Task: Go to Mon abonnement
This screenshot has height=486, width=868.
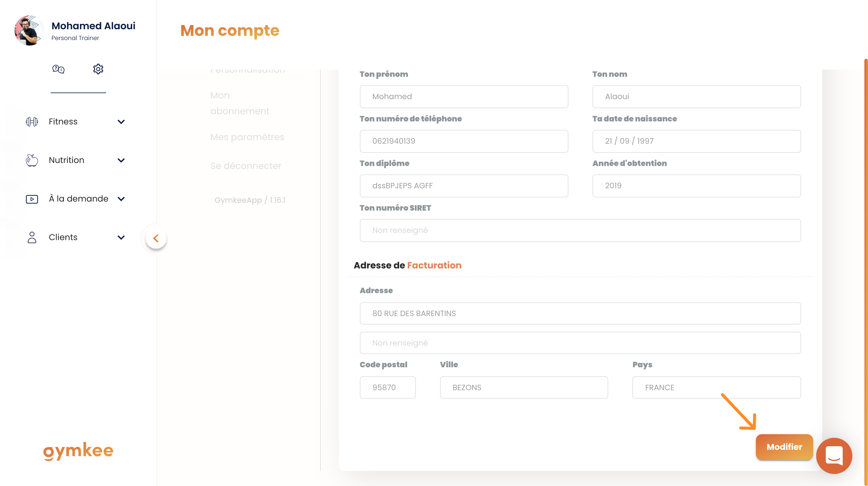Action: pos(240,103)
